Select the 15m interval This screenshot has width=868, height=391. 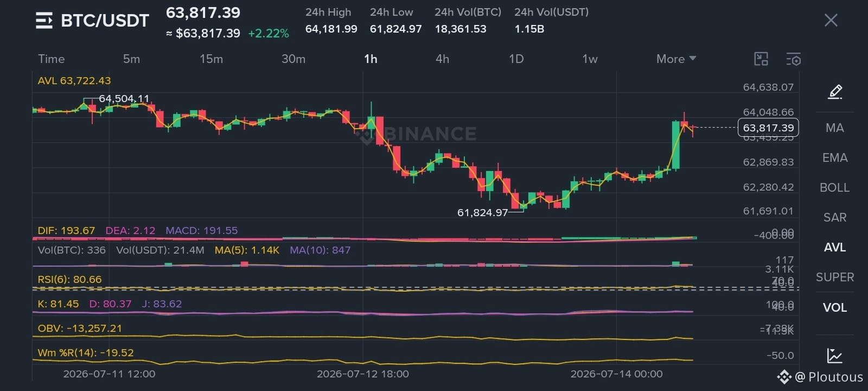tap(211, 59)
